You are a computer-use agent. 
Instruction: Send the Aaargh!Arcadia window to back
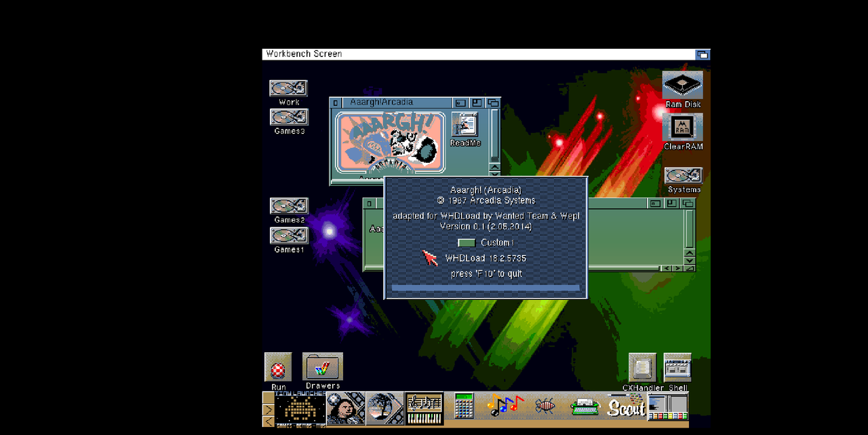[x=493, y=102]
